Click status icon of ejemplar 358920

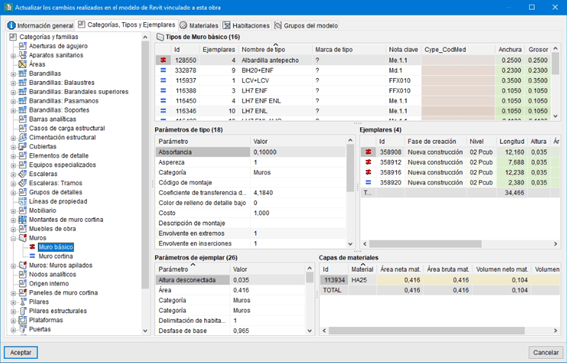[368, 183]
